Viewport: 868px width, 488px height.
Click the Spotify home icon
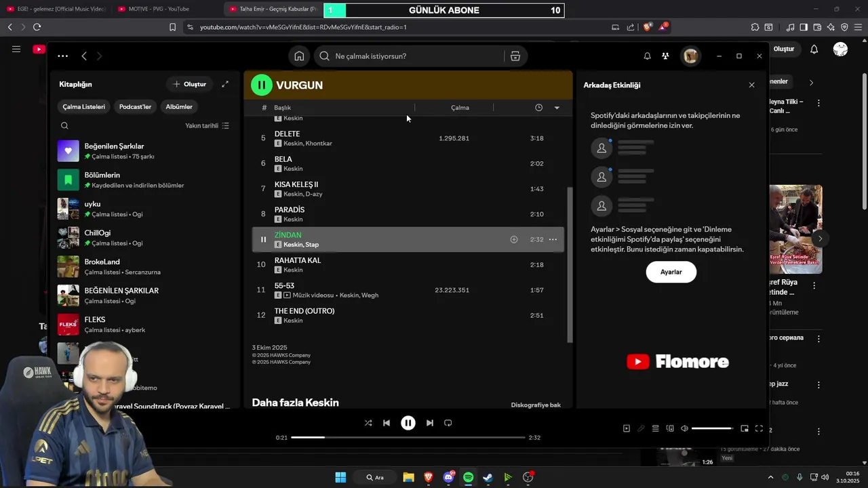point(299,56)
